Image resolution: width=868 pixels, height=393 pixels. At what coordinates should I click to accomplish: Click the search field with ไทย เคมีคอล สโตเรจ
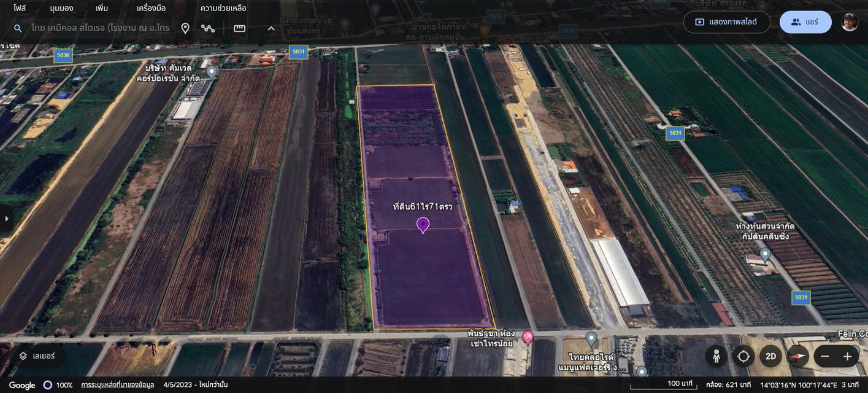click(101, 28)
